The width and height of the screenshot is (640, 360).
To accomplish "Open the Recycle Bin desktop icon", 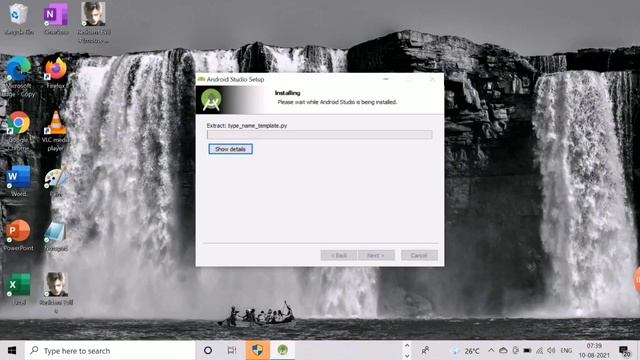I will (x=18, y=18).
